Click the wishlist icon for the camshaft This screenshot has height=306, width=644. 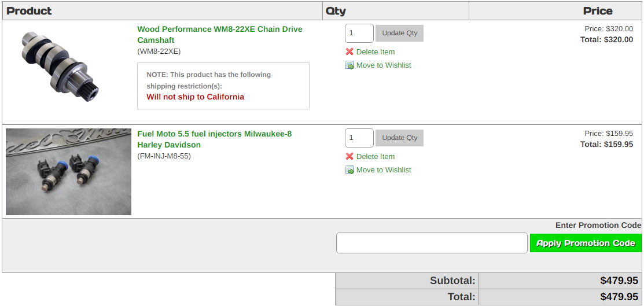pyautogui.click(x=349, y=65)
